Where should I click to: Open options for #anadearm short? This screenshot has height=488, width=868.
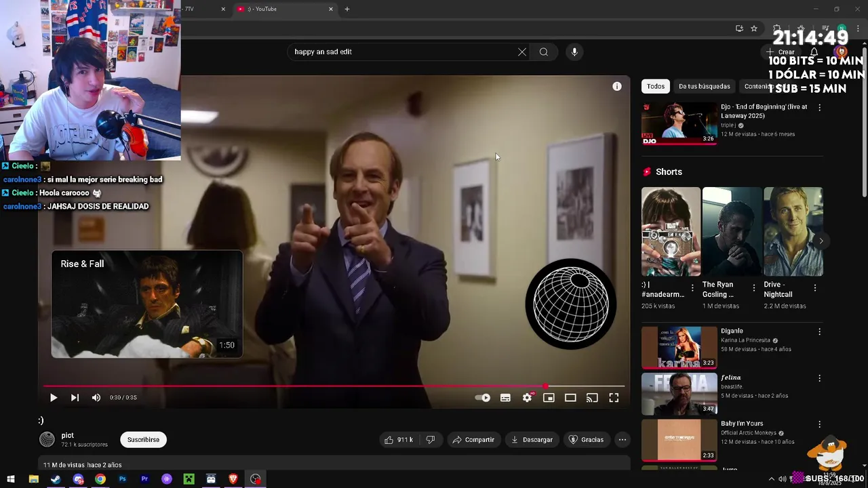click(692, 288)
